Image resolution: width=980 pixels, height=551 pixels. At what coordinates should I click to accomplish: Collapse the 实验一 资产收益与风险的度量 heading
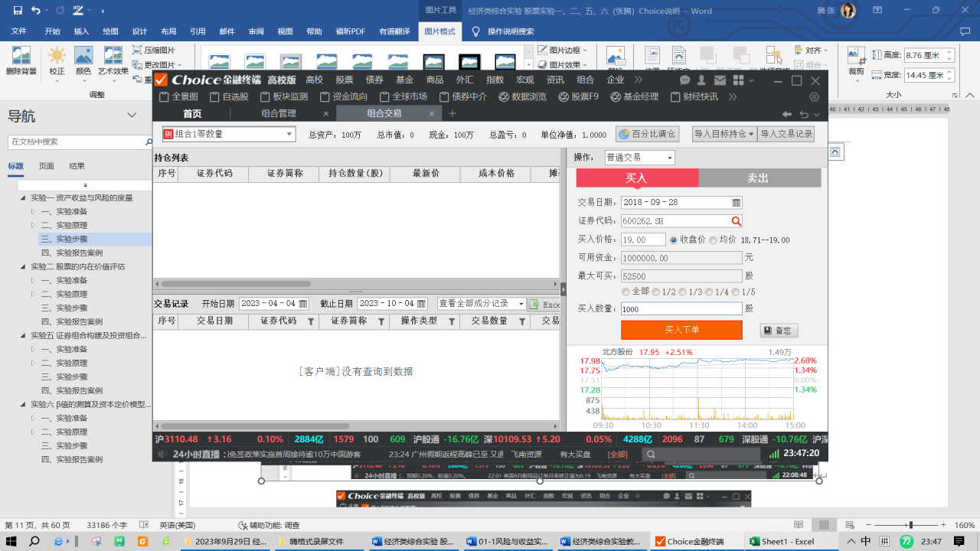coord(23,197)
